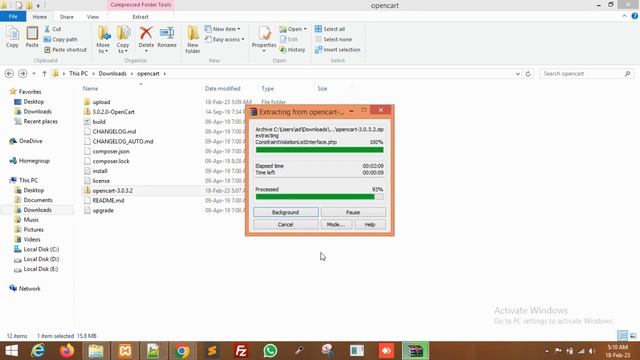Viewport: 640px width, 360px height.
Task: Switch to the Share ribbon tab
Action: point(67,17)
